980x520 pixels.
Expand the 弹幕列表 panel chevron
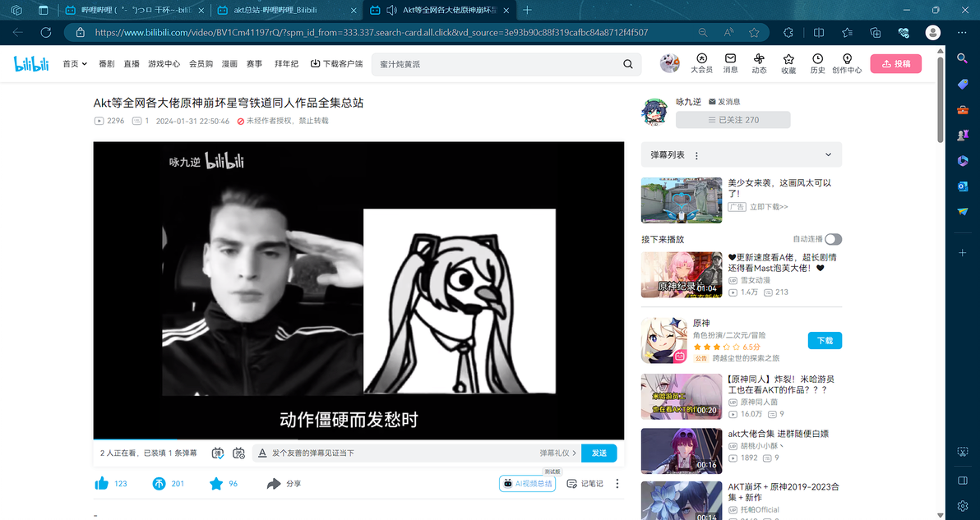[x=828, y=154]
